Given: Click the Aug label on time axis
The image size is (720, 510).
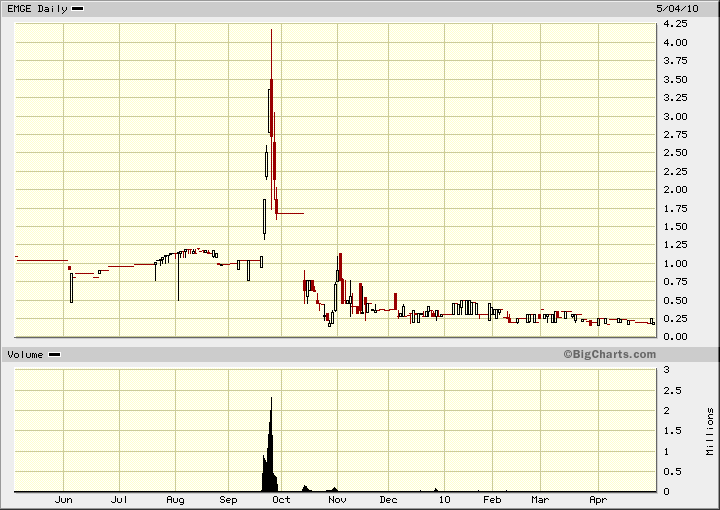Looking at the screenshot, I should 175,499.
